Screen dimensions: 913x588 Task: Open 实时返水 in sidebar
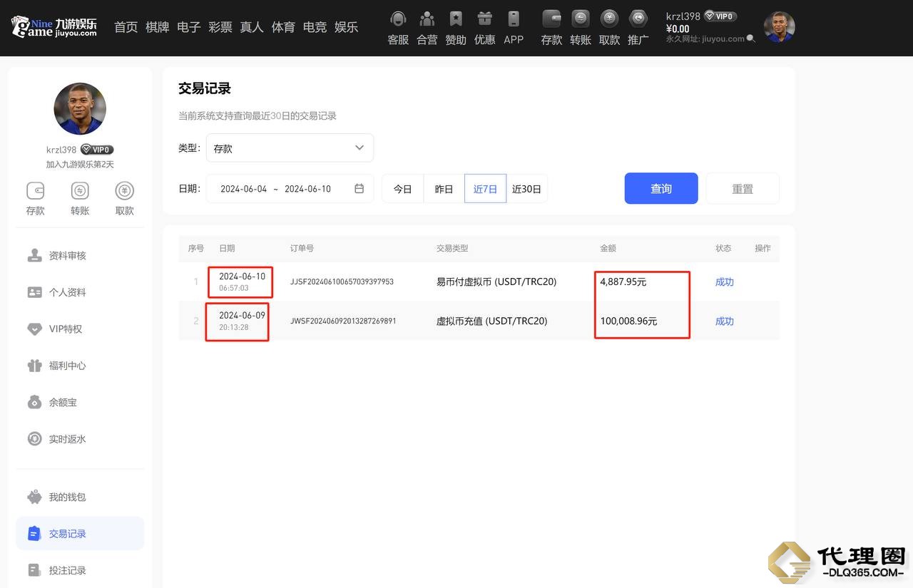80,439
